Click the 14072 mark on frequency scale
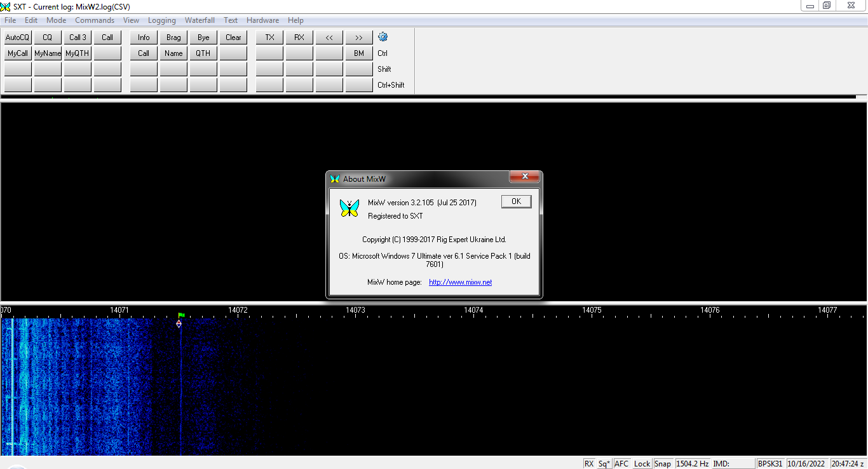 [x=238, y=310]
